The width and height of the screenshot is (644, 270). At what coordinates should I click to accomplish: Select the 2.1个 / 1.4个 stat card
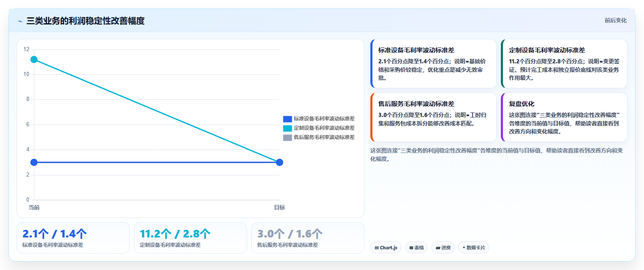[73, 238]
